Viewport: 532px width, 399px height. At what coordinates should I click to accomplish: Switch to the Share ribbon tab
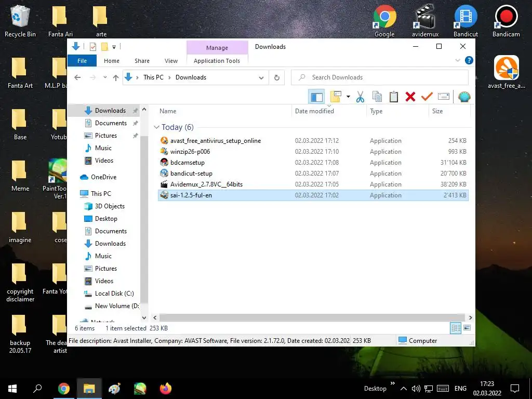point(142,61)
